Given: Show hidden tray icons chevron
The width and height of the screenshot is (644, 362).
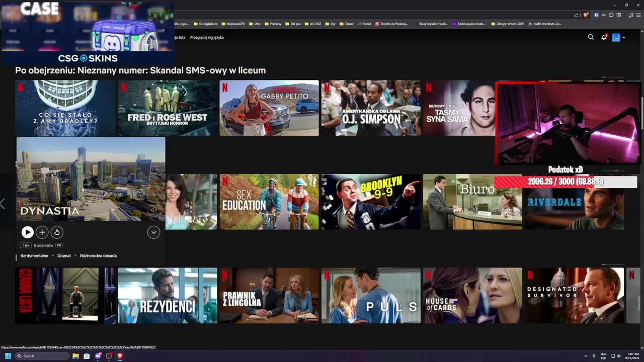Looking at the screenshot, I should tap(586, 356).
